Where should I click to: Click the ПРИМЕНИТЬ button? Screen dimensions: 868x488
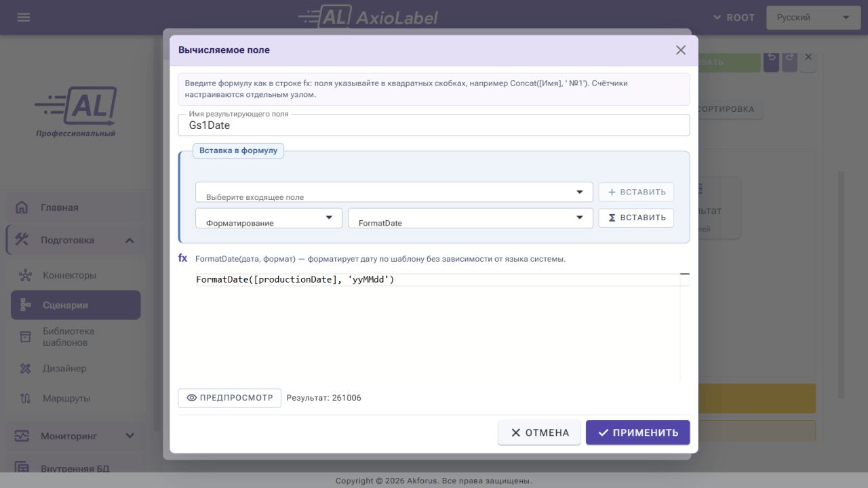click(637, 432)
